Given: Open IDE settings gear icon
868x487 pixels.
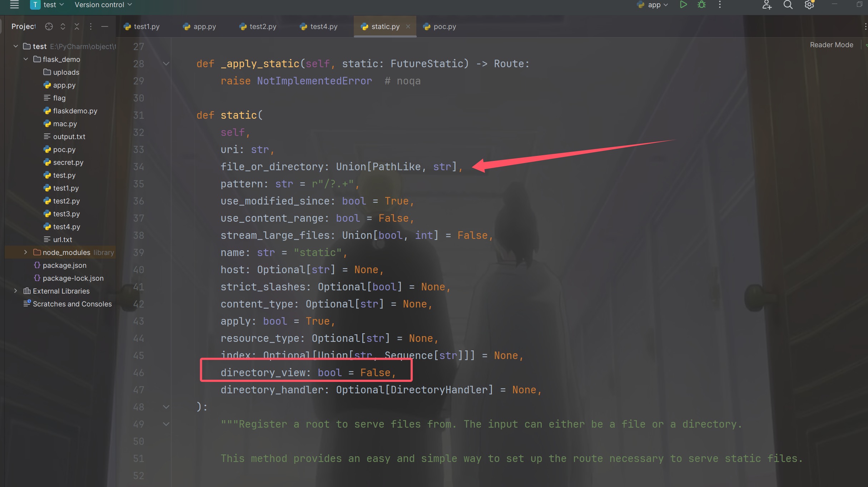Looking at the screenshot, I should [x=809, y=5].
